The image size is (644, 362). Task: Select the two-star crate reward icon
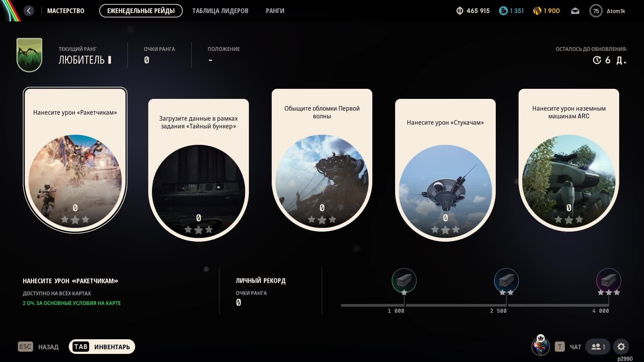(x=506, y=281)
